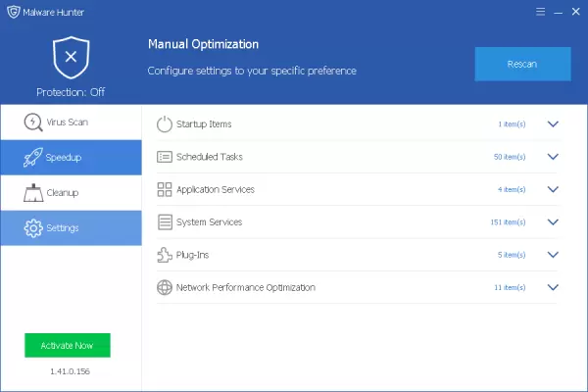Click the Application Services 4 item(s) count
The width and height of the screenshot is (588, 392).
click(x=511, y=189)
